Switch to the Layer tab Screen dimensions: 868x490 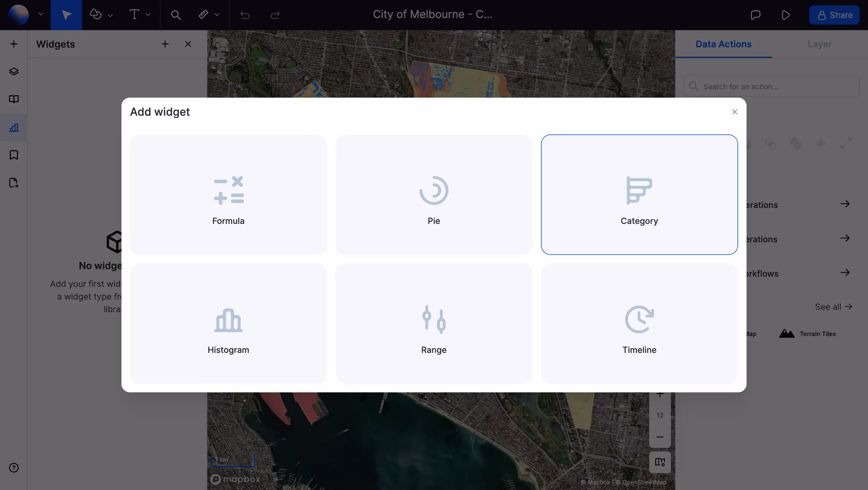(x=819, y=44)
